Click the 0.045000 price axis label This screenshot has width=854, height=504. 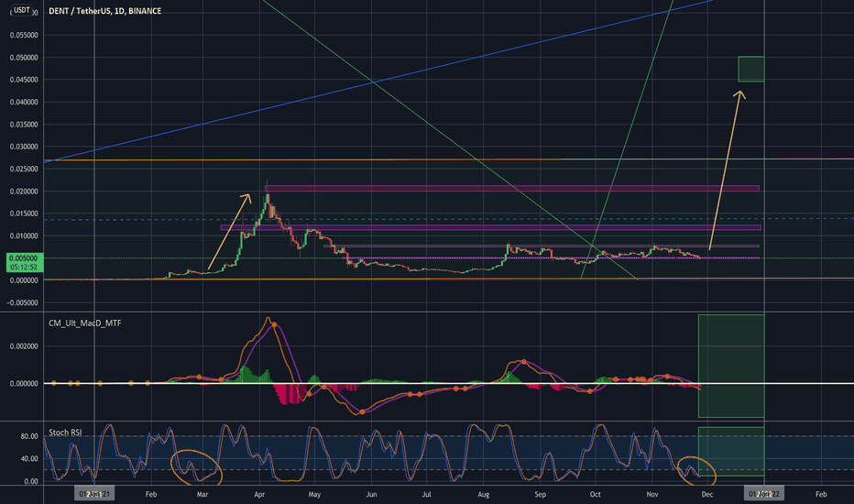(24, 80)
